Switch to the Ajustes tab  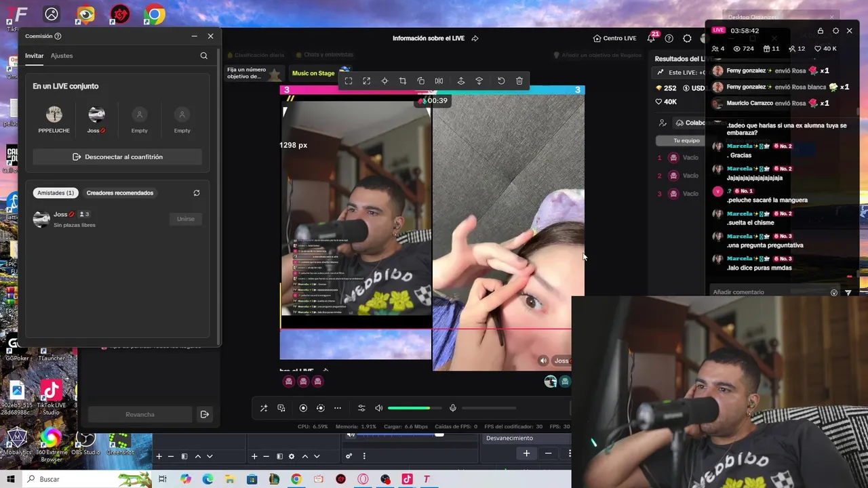click(62, 56)
